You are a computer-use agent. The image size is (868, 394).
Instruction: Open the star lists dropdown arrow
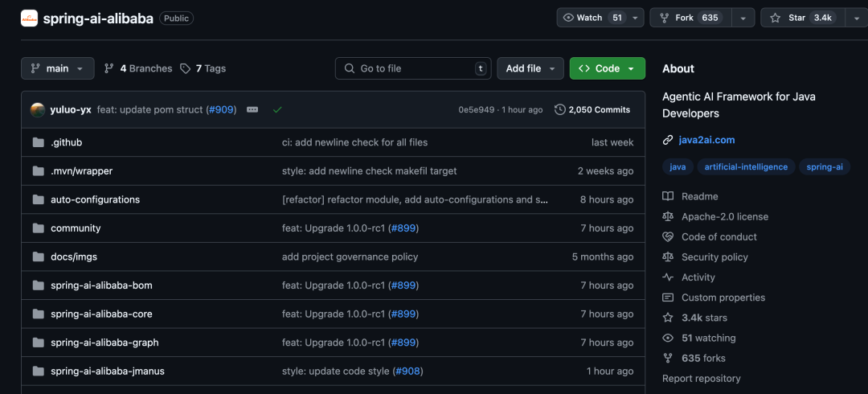point(857,18)
